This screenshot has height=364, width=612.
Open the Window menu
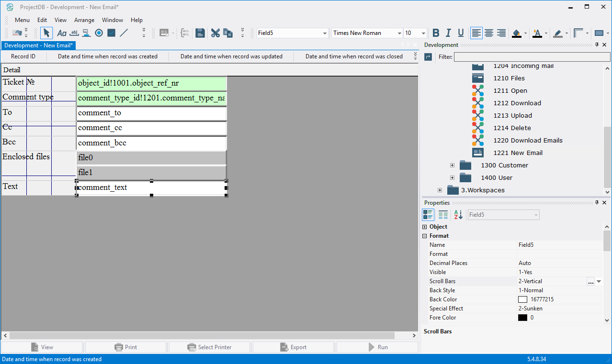113,20
